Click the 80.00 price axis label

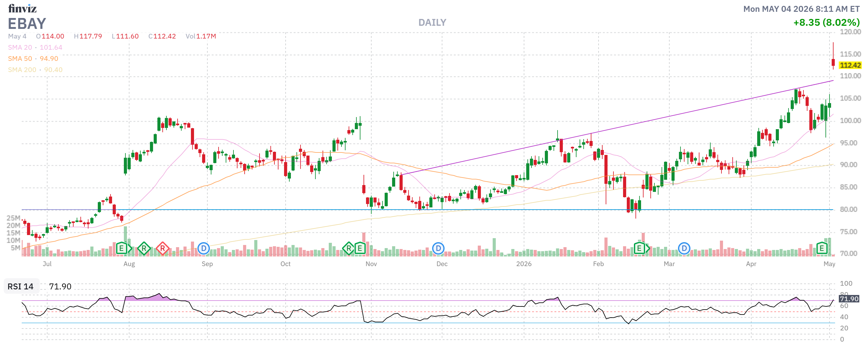point(848,209)
